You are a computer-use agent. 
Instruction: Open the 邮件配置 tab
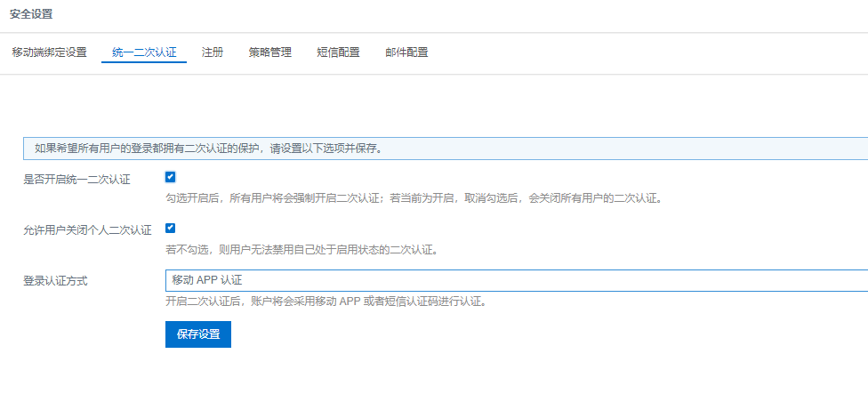(x=407, y=52)
